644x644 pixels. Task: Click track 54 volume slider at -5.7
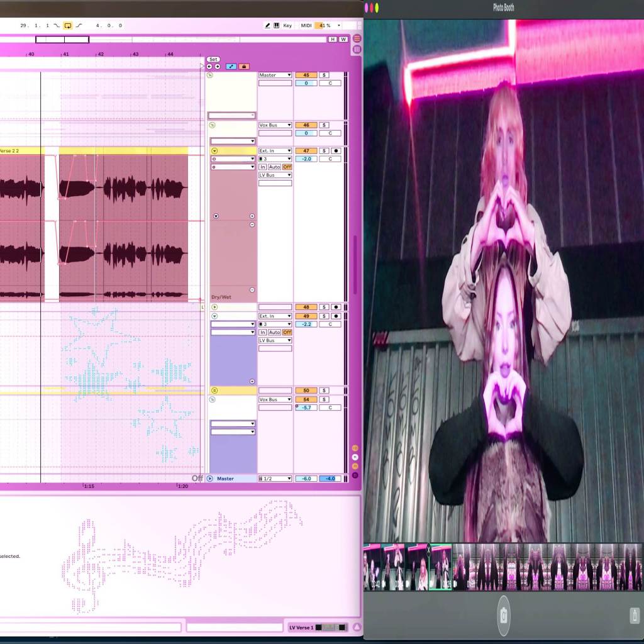pyautogui.click(x=306, y=408)
